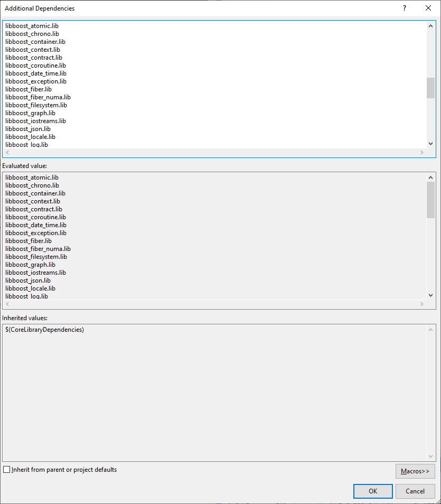Click the down arrow on Evaluated value scrollbar
Viewport: 441px width, 504px height.
[x=430, y=295]
